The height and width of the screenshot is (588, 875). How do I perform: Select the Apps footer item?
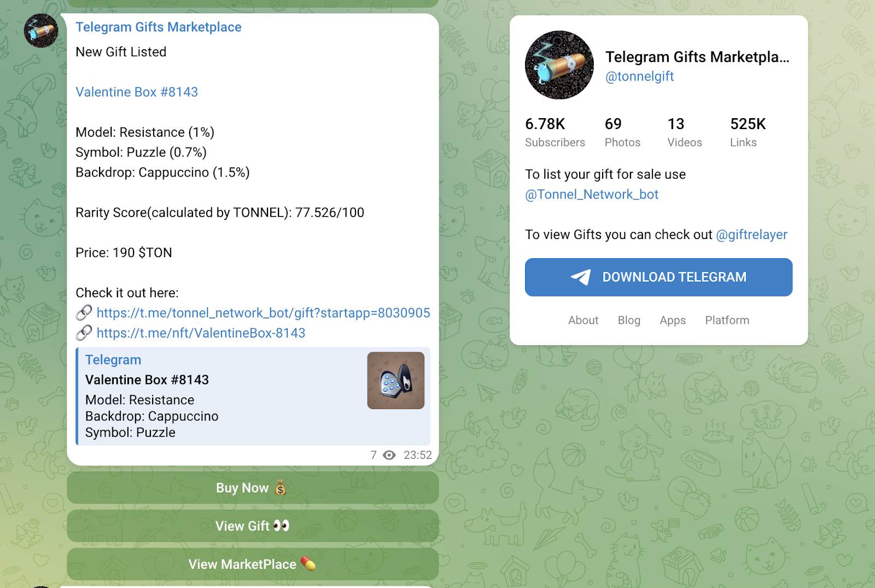673,321
